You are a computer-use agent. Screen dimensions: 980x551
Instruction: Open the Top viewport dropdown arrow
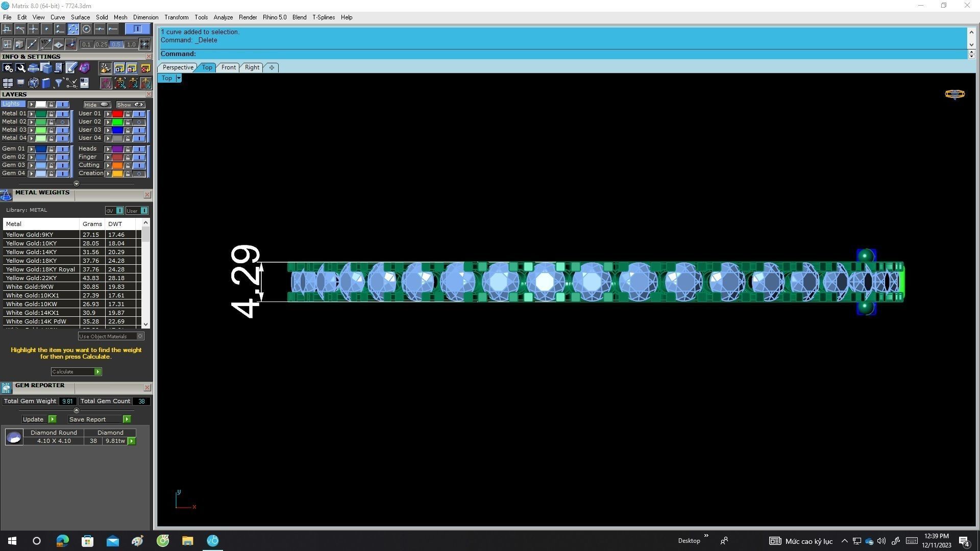tap(179, 78)
